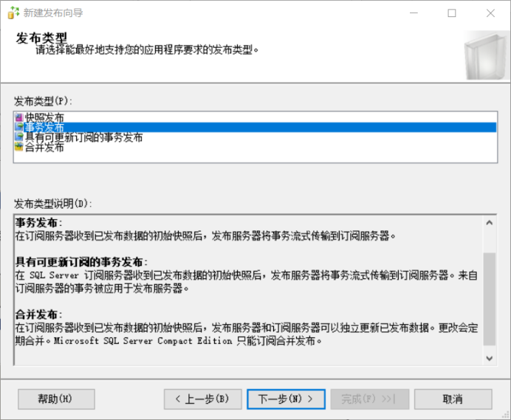Click the description panel's scrollbar thumb
Image resolution: width=511 pixels, height=420 pixels.
(489, 298)
